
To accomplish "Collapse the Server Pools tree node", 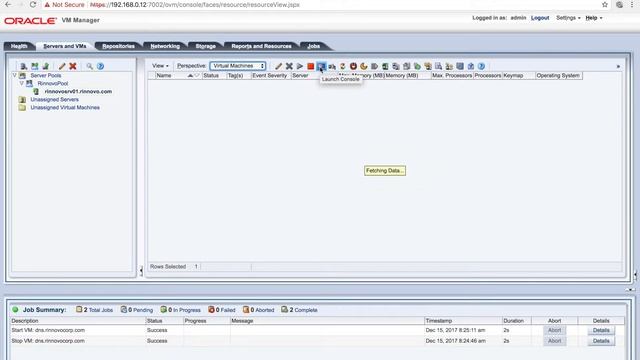I will (x=15, y=76).
